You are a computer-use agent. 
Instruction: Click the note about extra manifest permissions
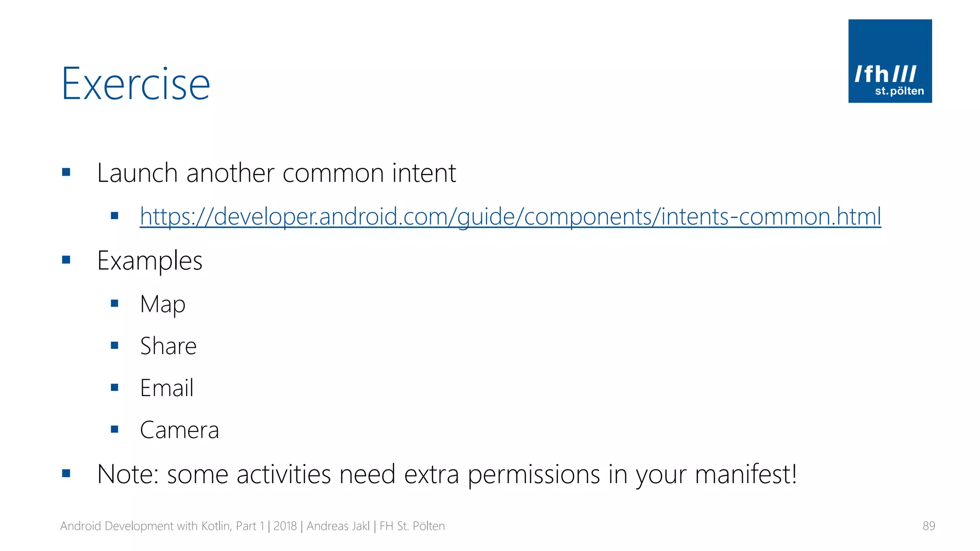[x=446, y=474]
